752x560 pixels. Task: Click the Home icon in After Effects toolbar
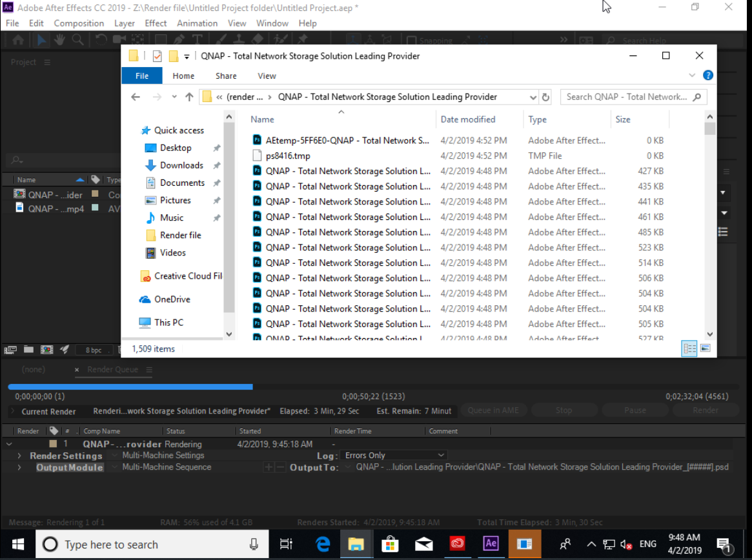18,40
